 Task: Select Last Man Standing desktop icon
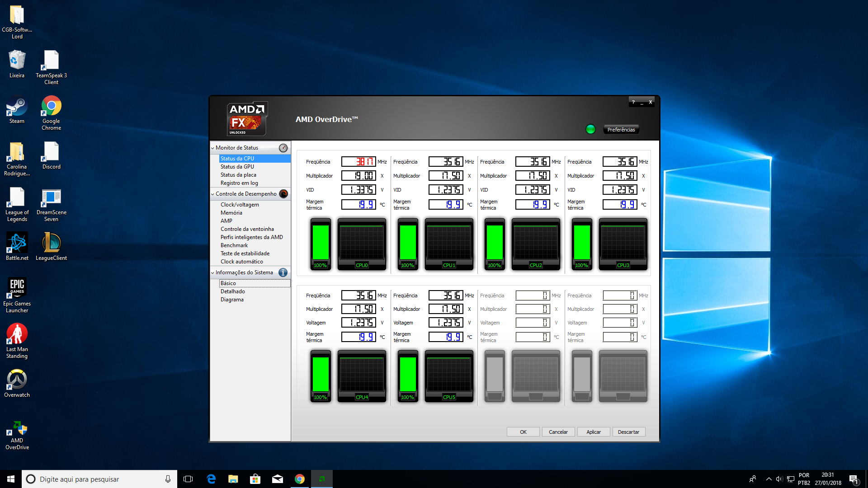coord(17,341)
